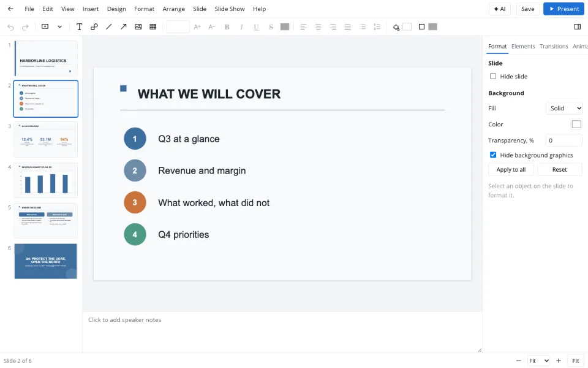Switch to the Transitions tab

tap(554, 46)
